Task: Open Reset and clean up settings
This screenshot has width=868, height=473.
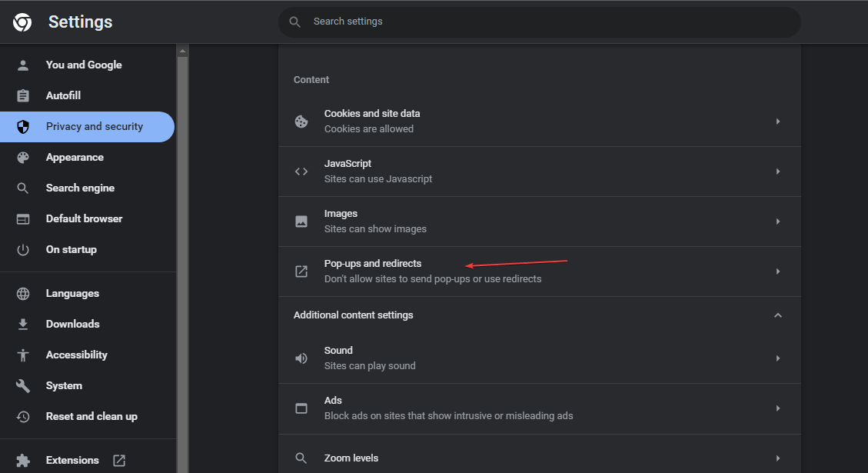Action: 91,416
